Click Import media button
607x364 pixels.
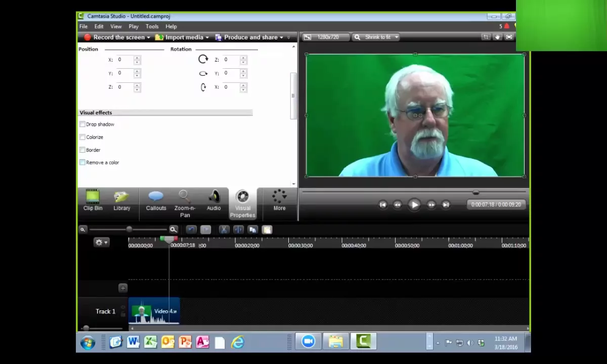(179, 37)
